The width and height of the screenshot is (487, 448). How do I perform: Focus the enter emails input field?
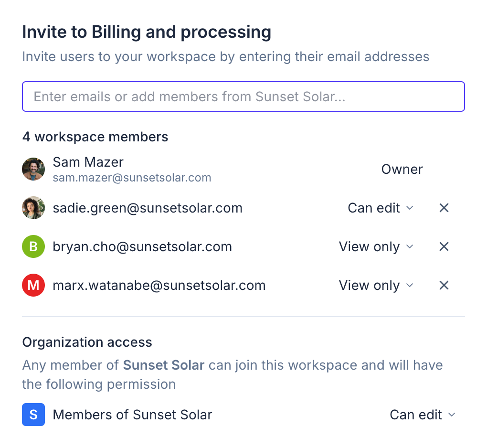coord(243,96)
